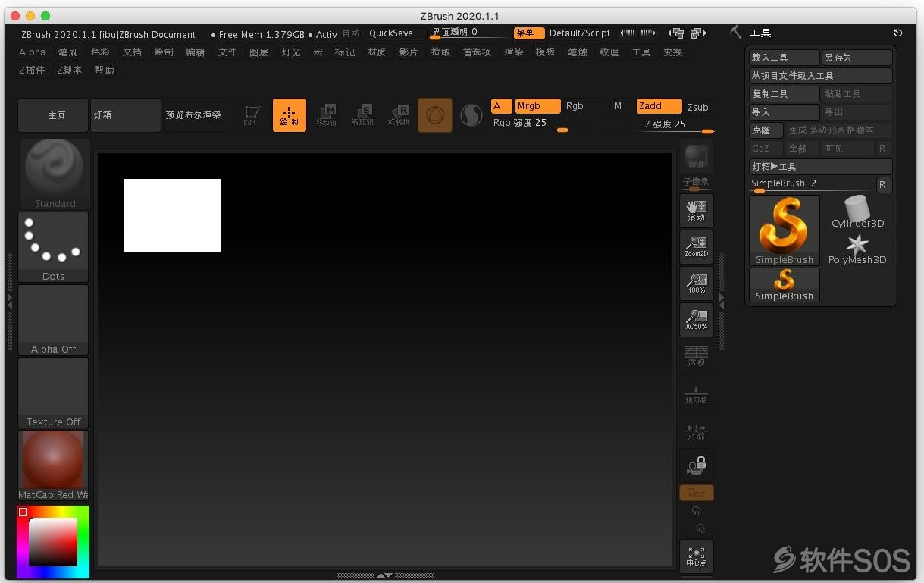Click the 中心点 frame icon
The image size is (924, 583).
pyautogui.click(x=697, y=556)
